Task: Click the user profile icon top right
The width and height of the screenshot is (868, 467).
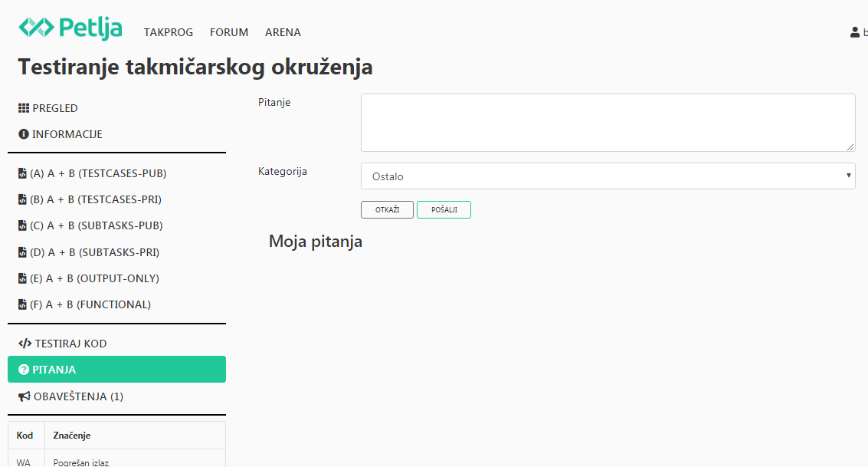Action: point(854,32)
